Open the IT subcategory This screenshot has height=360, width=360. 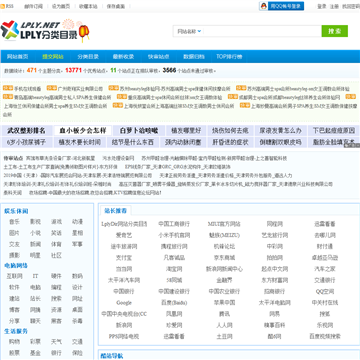35,276
